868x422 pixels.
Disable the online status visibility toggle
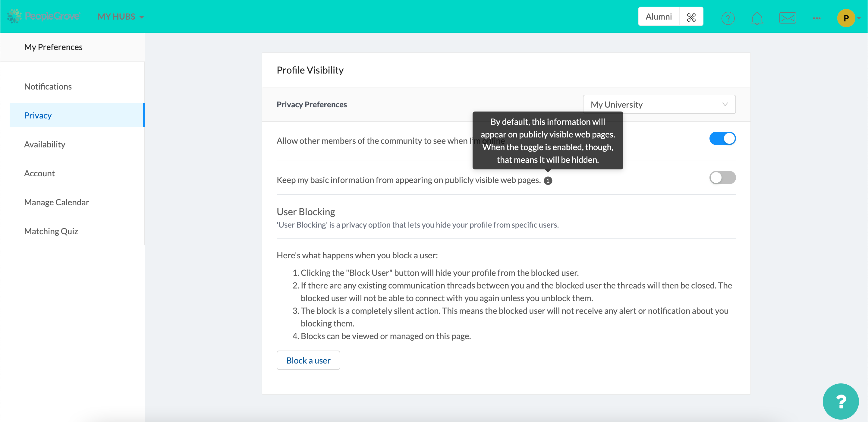tap(722, 139)
